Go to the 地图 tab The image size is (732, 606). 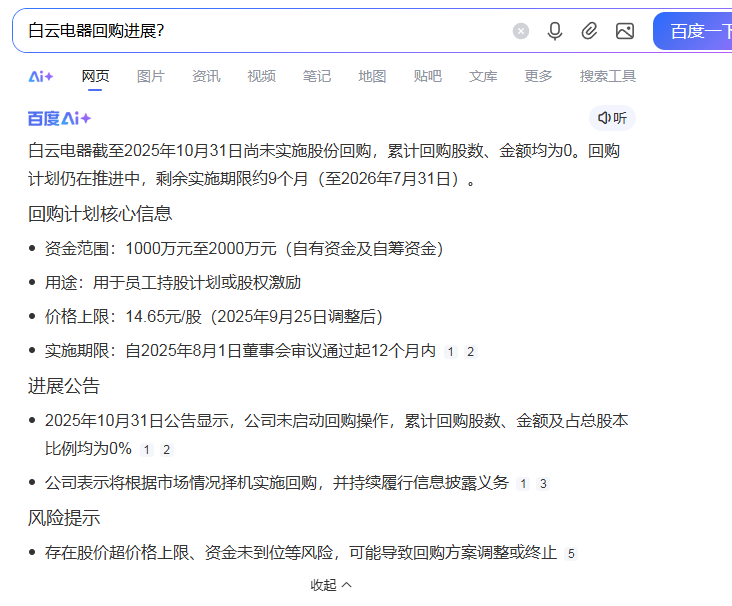pos(372,76)
